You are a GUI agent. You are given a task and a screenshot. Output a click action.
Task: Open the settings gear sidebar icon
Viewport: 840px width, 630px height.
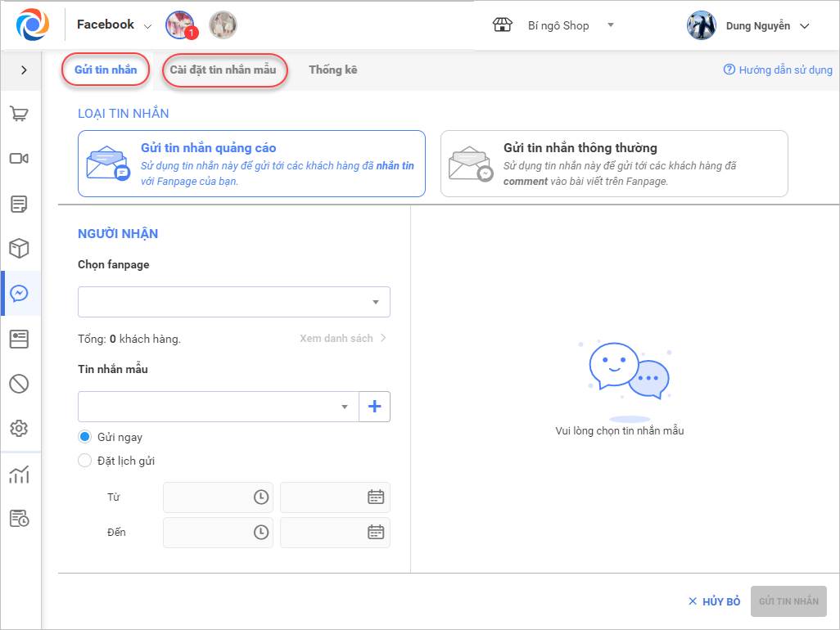click(20, 428)
